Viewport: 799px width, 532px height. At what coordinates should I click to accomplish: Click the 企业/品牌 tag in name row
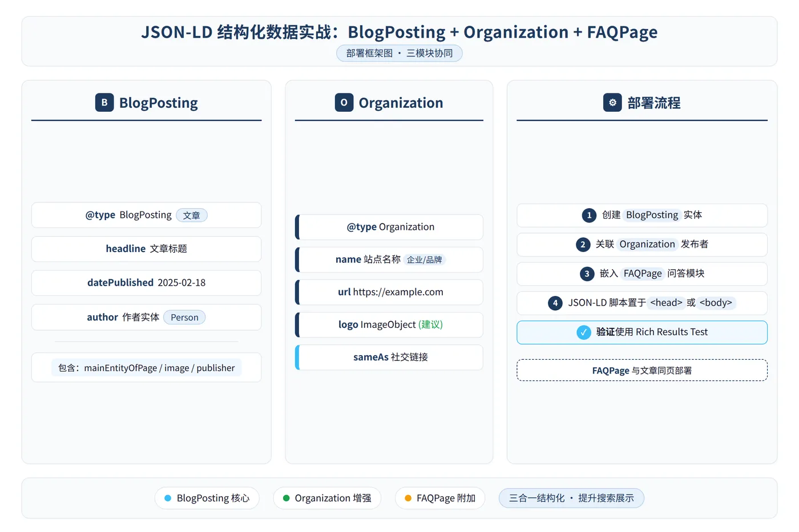424,260
